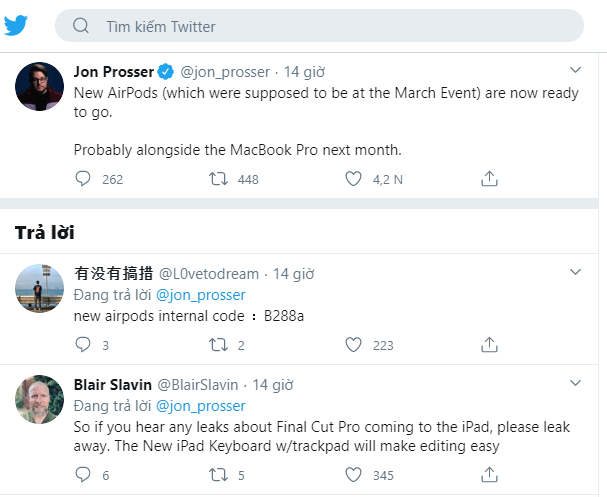Open options chevron on L0vetodream's reply
This screenshot has height=497, width=607.
[576, 272]
